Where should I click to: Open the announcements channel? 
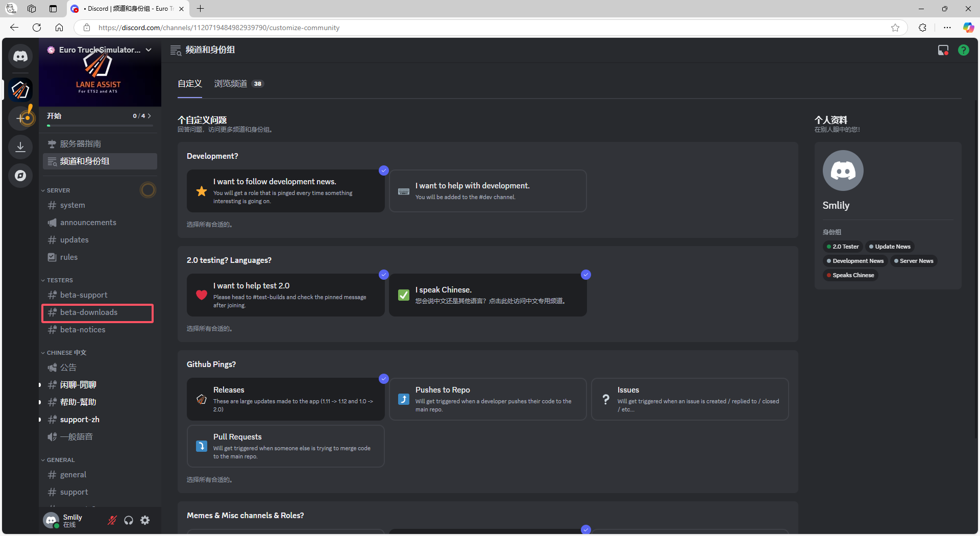100,223
